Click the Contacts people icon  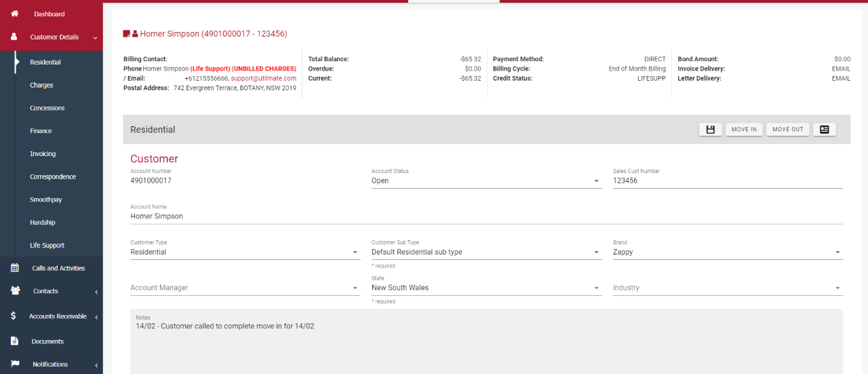tap(14, 291)
